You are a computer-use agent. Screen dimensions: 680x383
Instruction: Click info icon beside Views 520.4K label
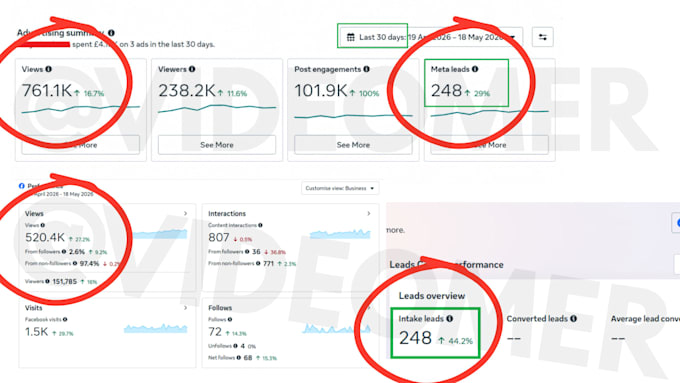[42, 225]
